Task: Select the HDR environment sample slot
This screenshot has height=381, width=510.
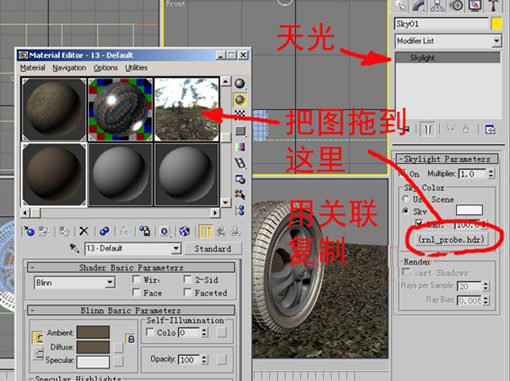Action: pos(187,109)
